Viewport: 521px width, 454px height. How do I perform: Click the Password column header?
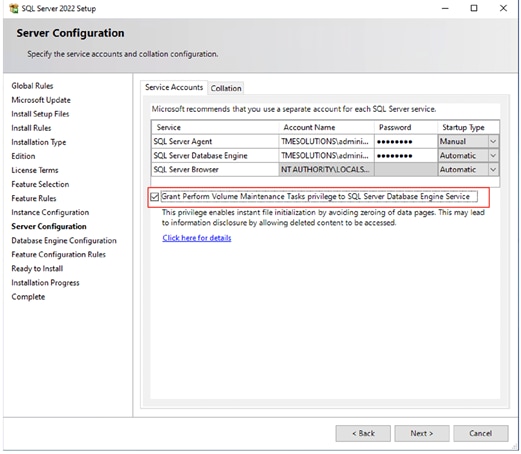tap(406, 127)
